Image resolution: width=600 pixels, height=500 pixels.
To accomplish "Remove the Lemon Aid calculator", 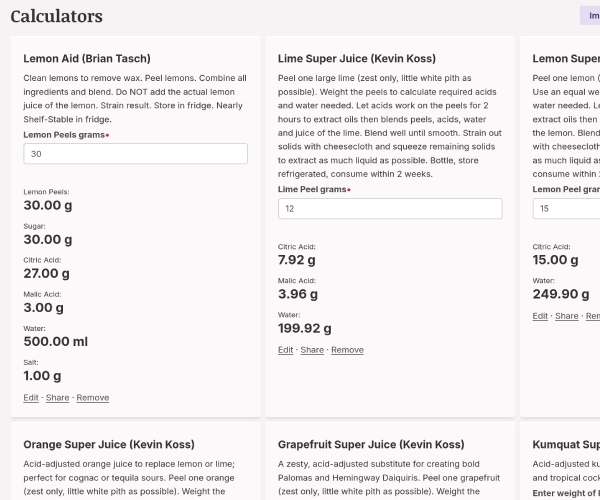I will click(93, 398).
